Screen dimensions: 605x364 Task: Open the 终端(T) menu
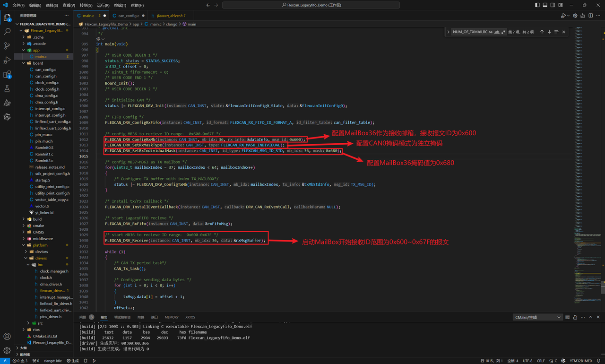tap(120, 5)
